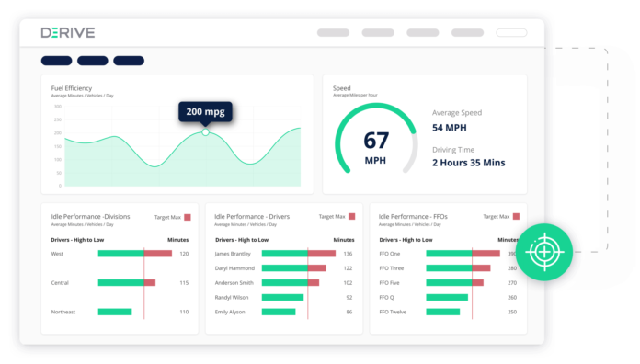Select the FFO Q row label
This screenshot has height=364, width=640.
tap(386, 298)
